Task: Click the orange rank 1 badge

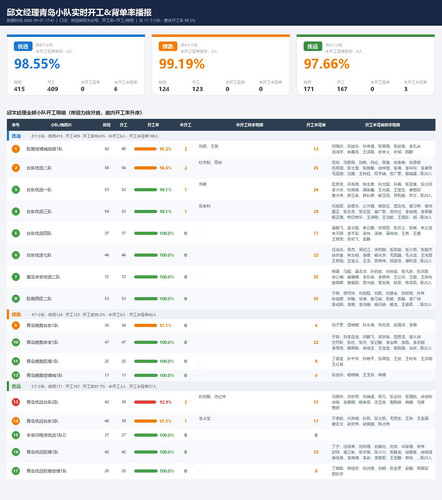Action: coord(16,149)
